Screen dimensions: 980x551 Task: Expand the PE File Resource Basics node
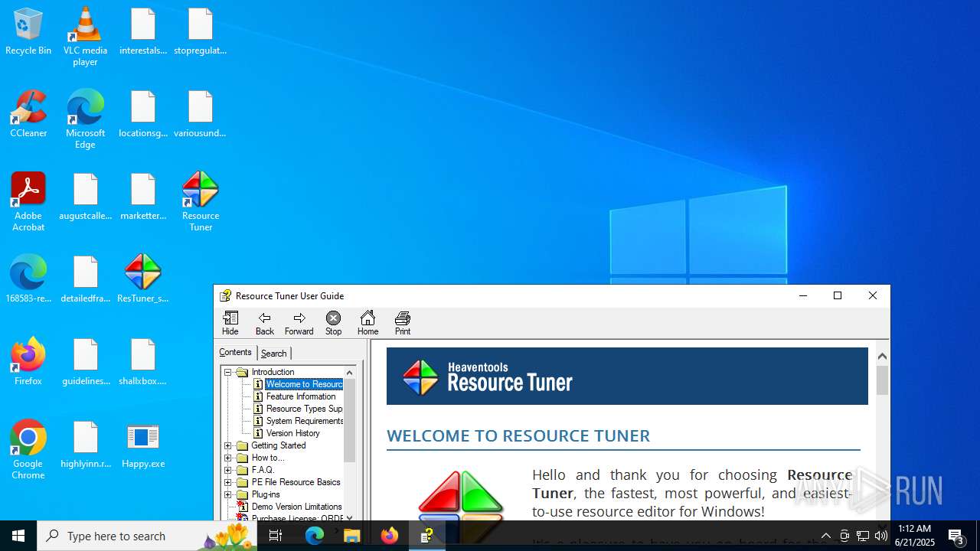pos(228,482)
